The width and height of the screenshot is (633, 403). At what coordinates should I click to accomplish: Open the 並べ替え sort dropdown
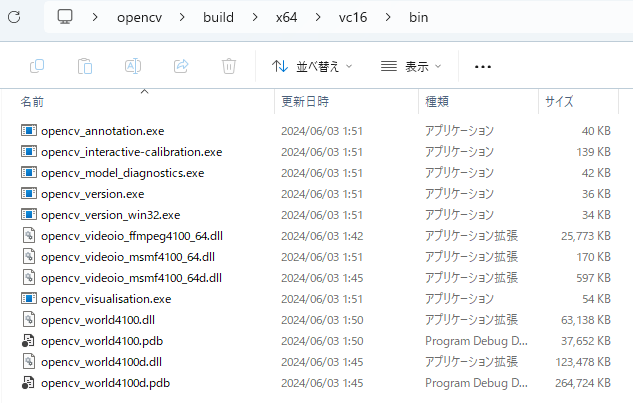[x=312, y=66]
